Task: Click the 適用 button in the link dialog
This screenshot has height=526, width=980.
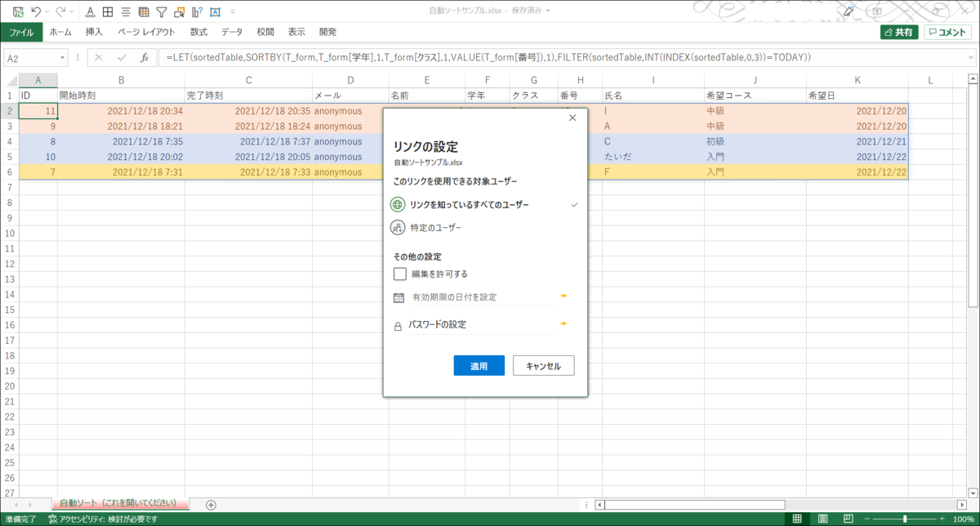Action: click(479, 365)
